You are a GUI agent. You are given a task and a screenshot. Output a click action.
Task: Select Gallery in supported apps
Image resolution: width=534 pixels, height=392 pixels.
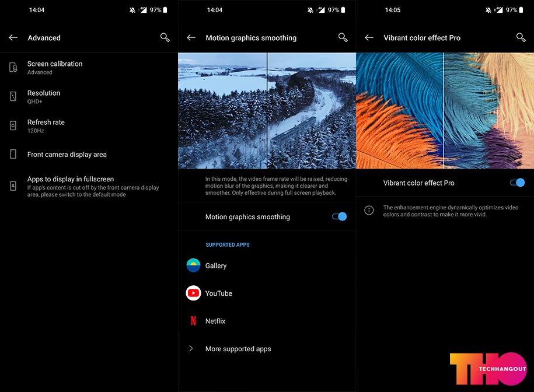pos(267,265)
